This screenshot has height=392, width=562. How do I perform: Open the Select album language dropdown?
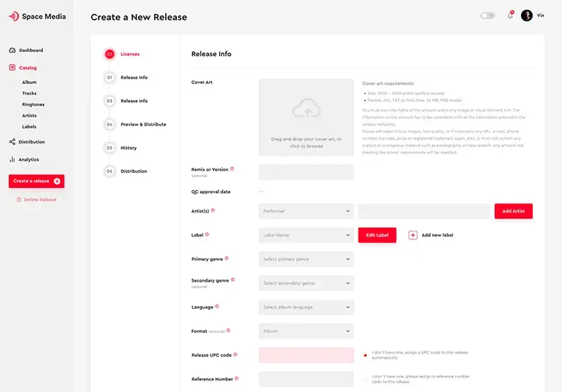tap(306, 307)
